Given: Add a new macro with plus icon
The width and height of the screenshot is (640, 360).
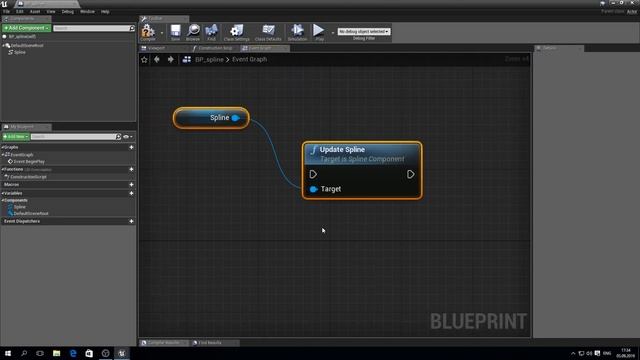Looking at the screenshot, I should [x=131, y=184].
